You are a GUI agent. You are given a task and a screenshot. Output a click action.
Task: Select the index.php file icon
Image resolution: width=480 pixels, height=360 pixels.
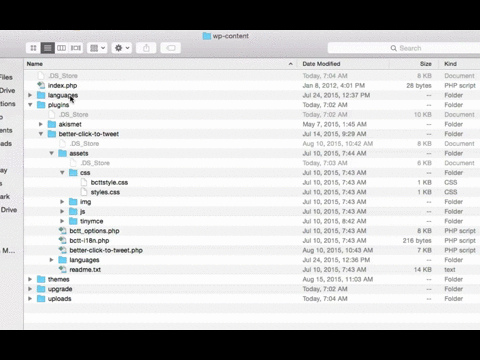pos(41,85)
